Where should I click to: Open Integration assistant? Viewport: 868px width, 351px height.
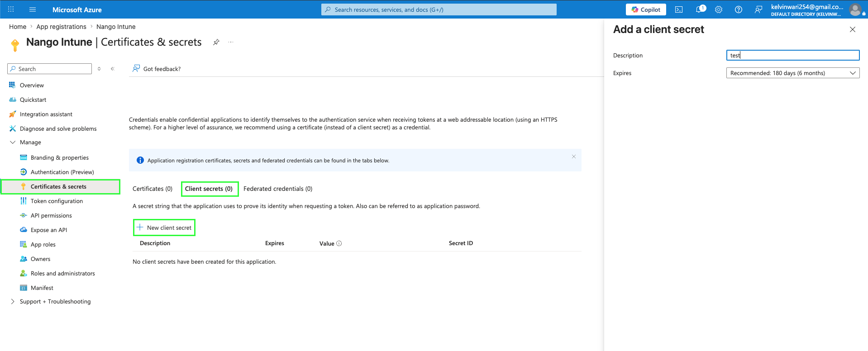(46, 114)
